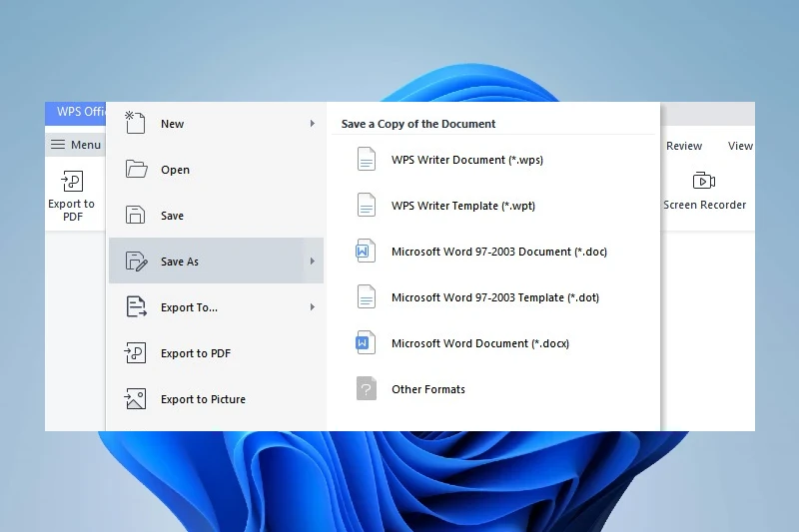Click the Menu button label
799x532 pixels.
tap(86, 145)
